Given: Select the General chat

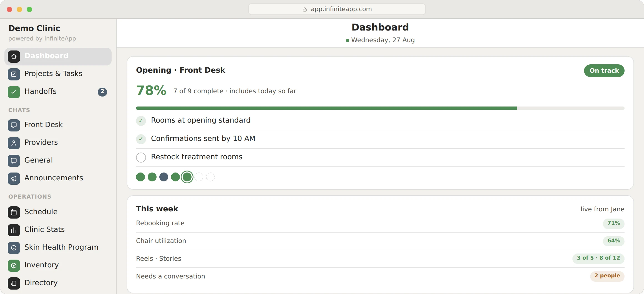Looking at the screenshot, I should click(58, 161).
